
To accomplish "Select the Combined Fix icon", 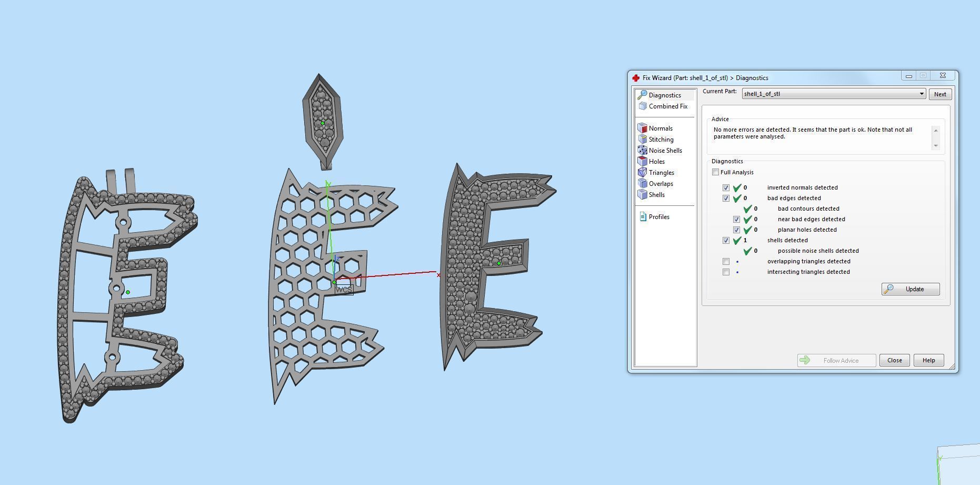I will 643,106.
